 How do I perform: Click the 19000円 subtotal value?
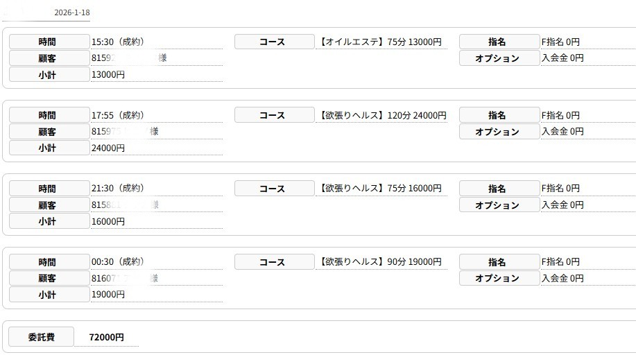point(108,295)
